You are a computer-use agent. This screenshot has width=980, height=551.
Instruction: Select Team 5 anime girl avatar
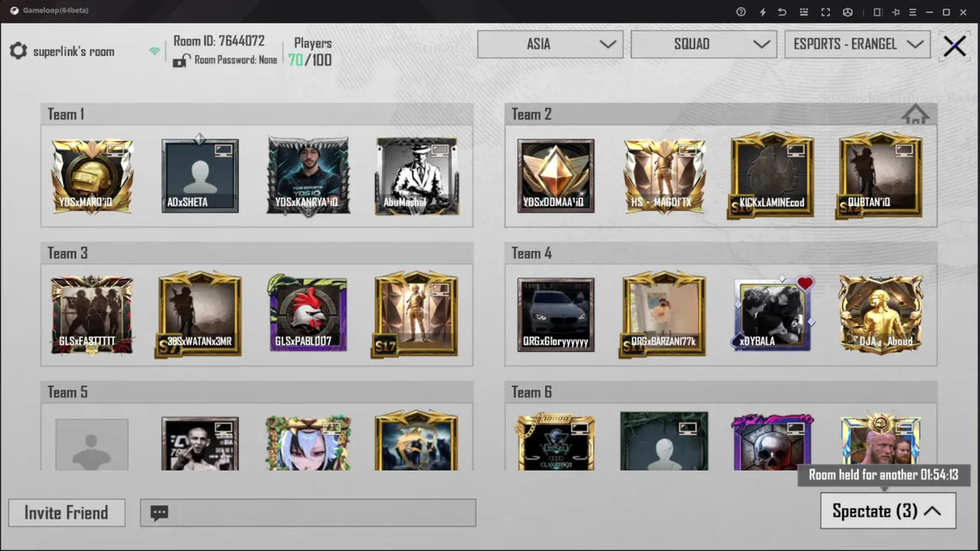[308, 443]
